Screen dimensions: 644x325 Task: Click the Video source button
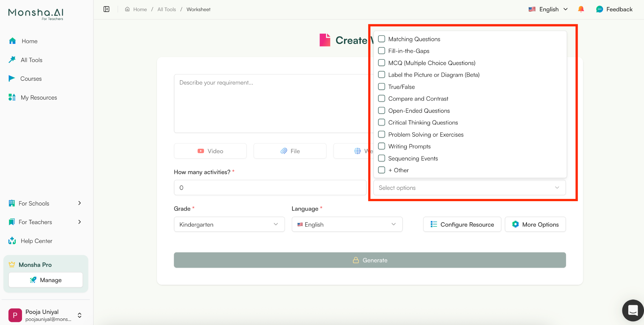coord(210,151)
